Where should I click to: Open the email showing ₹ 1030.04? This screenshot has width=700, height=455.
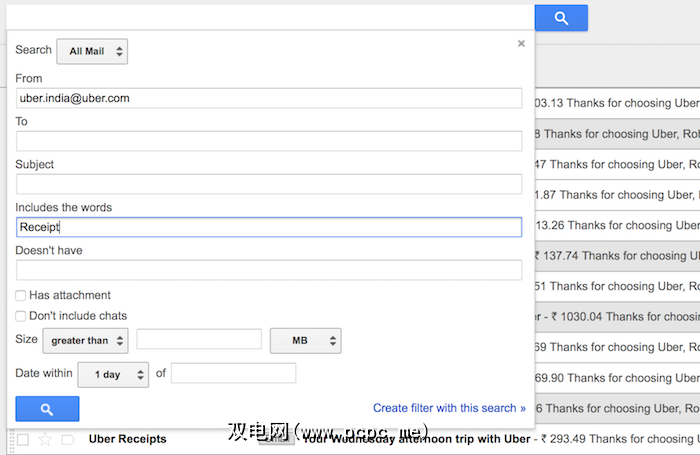coord(617,317)
